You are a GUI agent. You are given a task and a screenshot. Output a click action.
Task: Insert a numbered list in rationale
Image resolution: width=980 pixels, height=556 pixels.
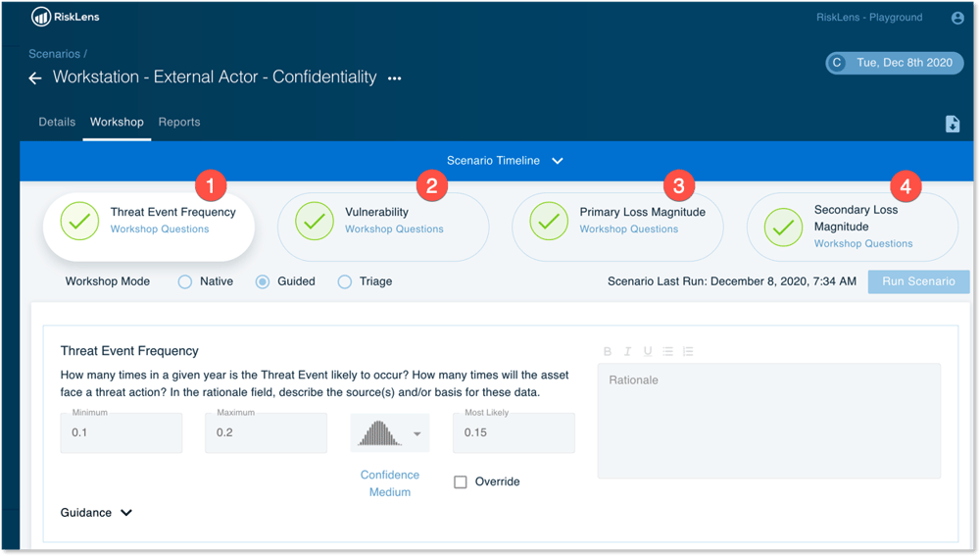click(x=688, y=351)
